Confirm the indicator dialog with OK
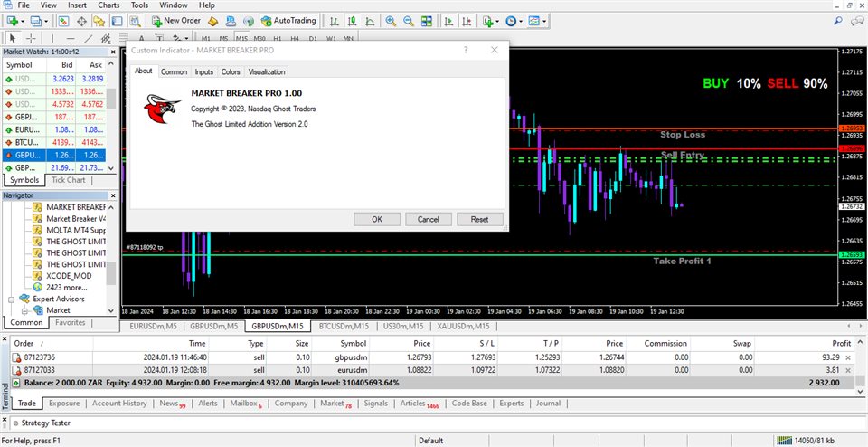This screenshot has height=447, width=868. [x=377, y=219]
